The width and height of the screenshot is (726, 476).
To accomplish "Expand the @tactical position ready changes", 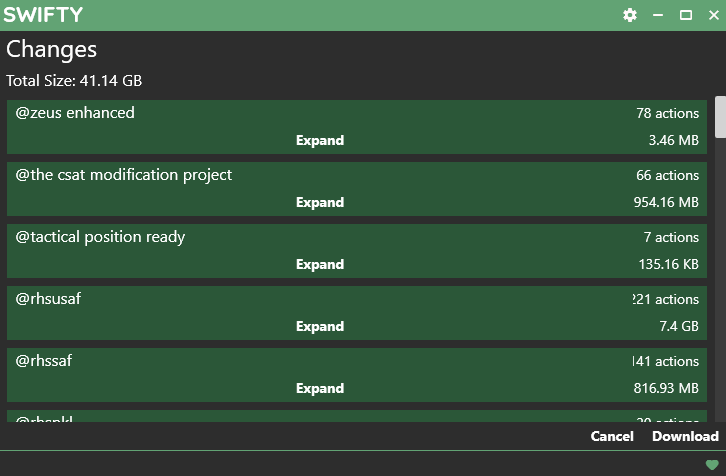I will click(x=320, y=265).
